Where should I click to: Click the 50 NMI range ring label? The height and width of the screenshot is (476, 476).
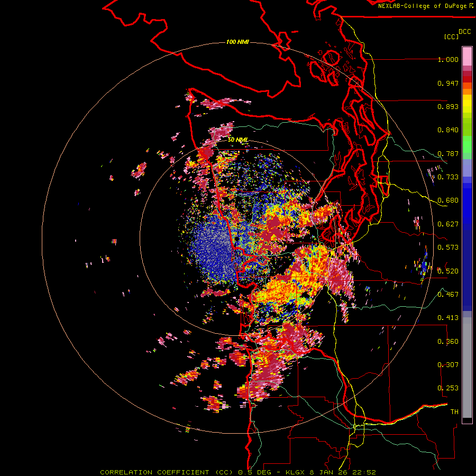point(237,140)
